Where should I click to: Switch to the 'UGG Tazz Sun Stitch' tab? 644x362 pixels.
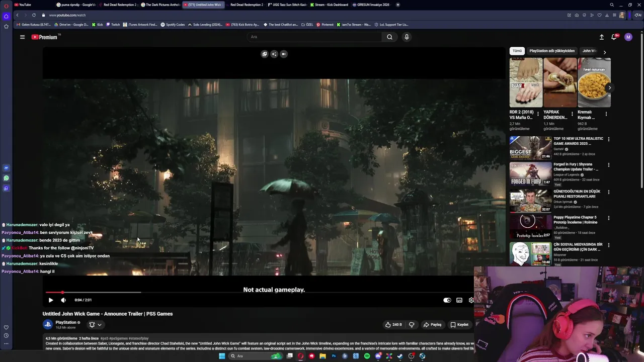(287, 5)
